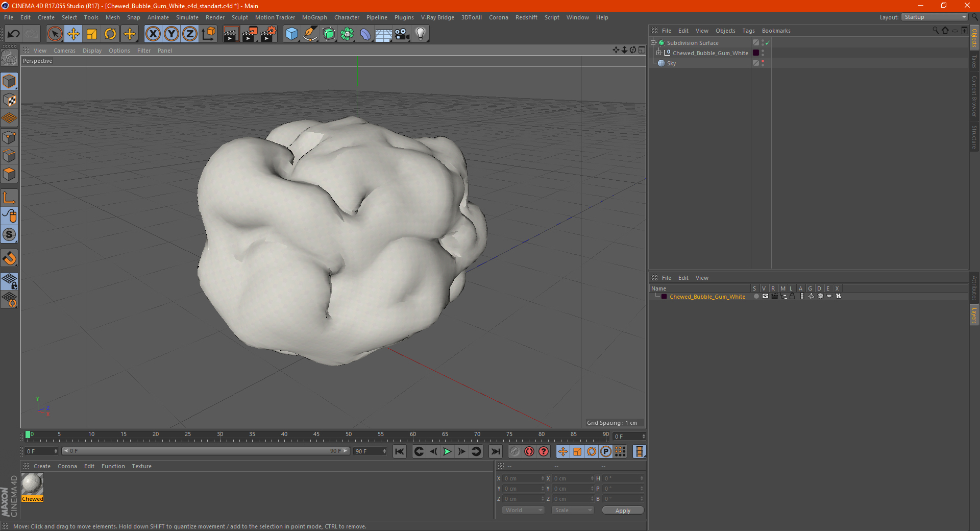The image size is (980, 531).
Task: Open Edit Render Settings
Action: pos(268,34)
